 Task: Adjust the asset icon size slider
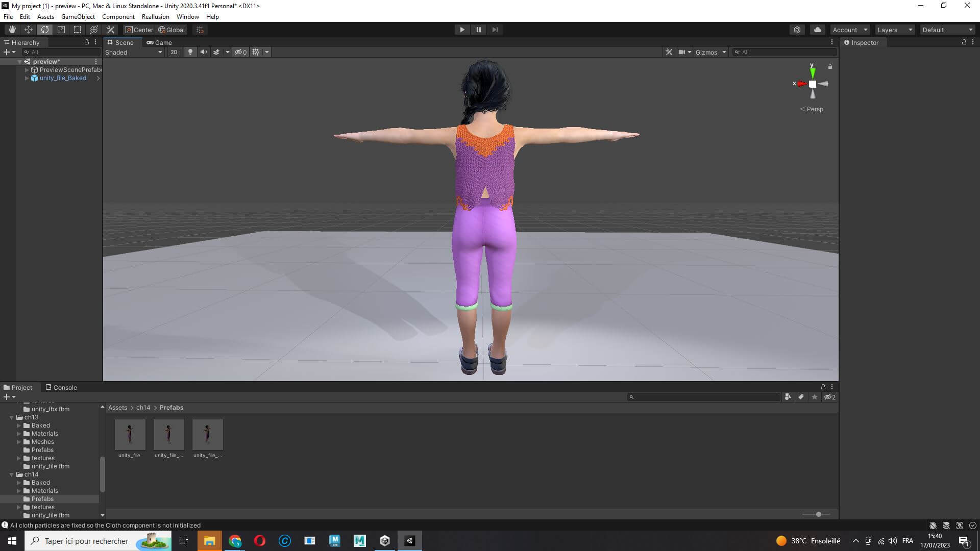pyautogui.click(x=818, y=514)
